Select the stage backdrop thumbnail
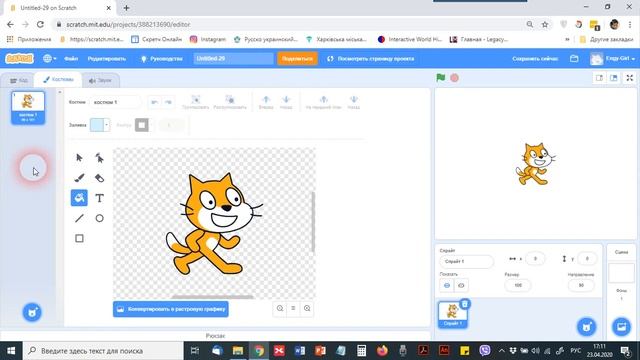Screen dimensions: 640x360 [621, 273]
